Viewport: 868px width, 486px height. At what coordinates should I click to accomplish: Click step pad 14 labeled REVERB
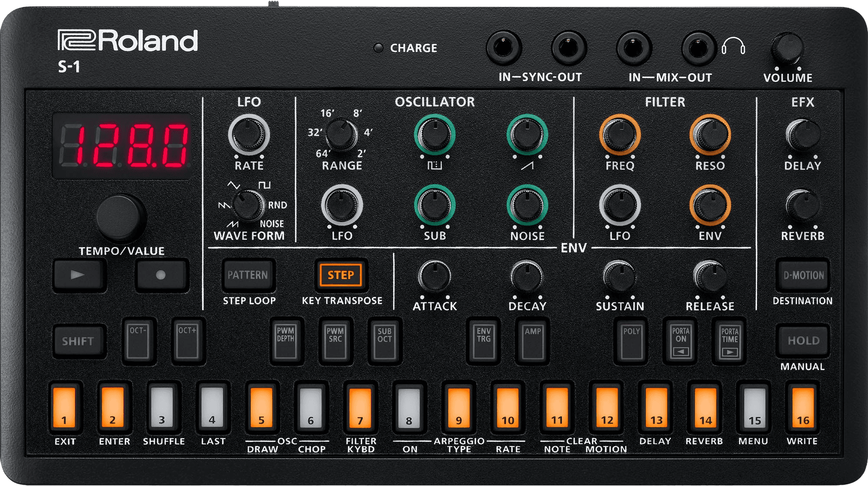(x=705, y=407)
